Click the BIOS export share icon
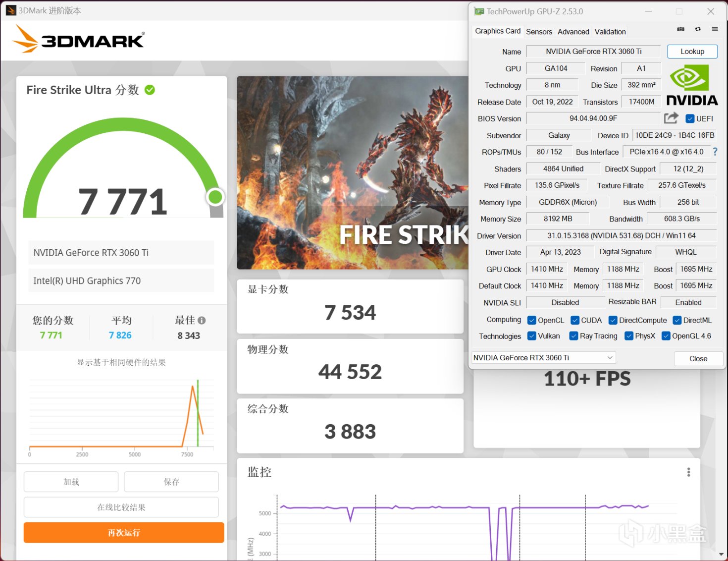Screen dimensions: 728x561 click(x=671, y=118)
